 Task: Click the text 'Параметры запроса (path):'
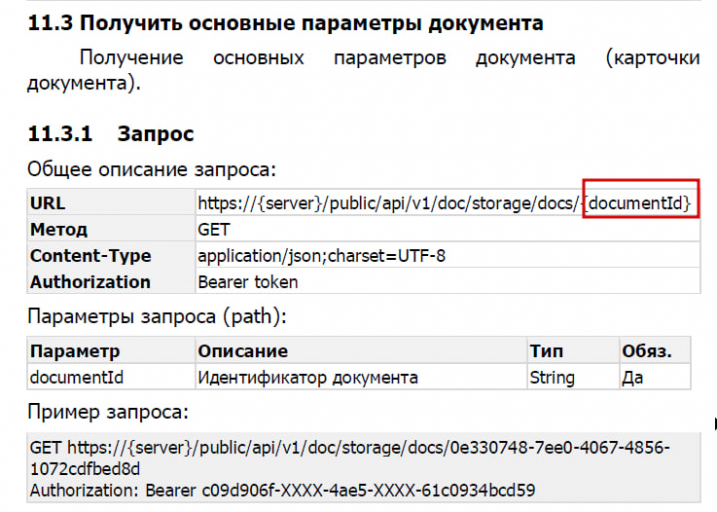pos(157,316)
